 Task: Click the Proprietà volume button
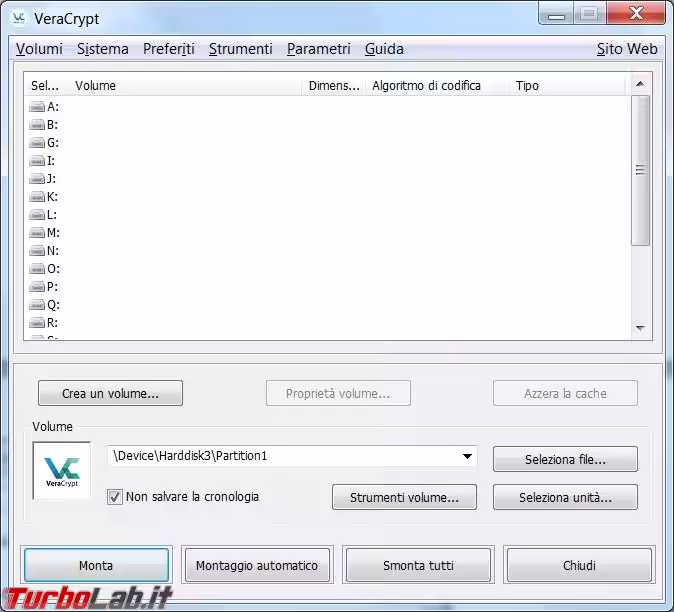(x=338, y=393)
